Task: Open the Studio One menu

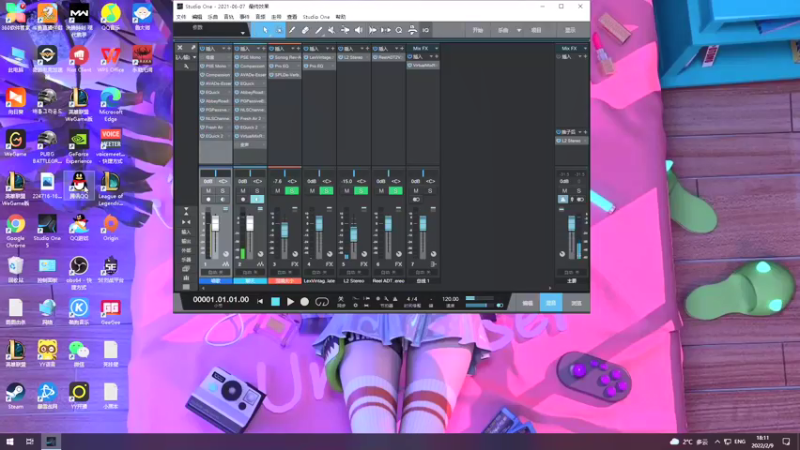Action: (x=316, y=17)
